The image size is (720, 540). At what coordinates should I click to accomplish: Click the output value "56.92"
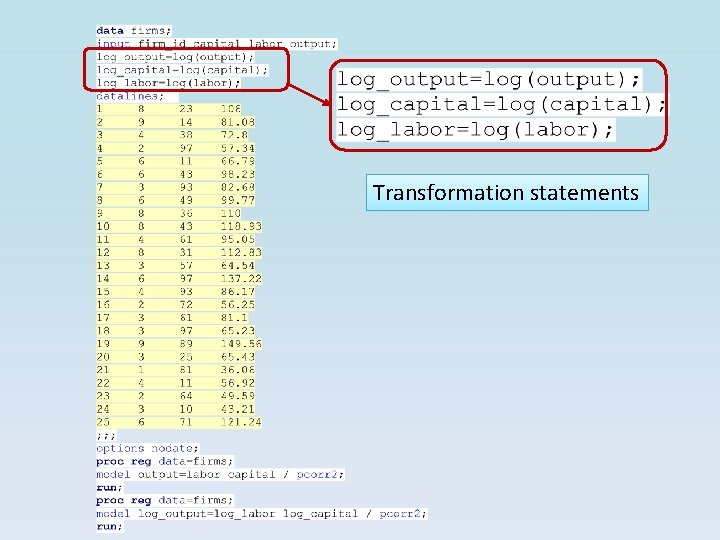click(x=237, y=383)
